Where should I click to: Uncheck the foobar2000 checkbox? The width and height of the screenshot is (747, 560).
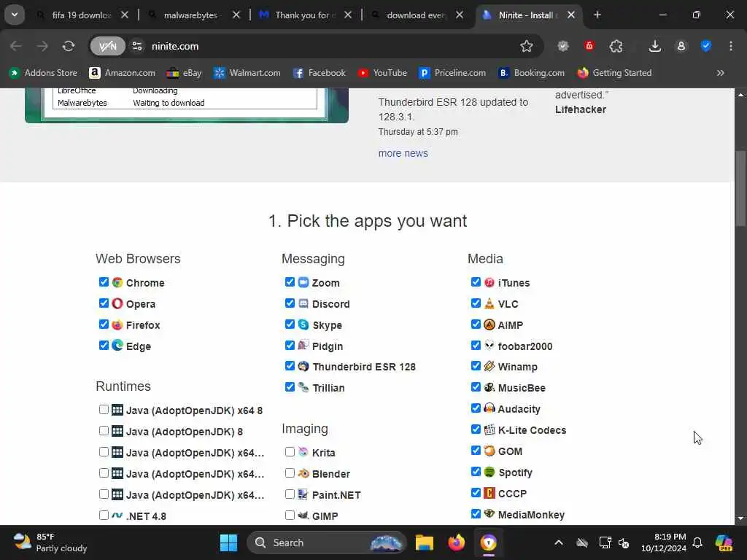(x=476, y=345)
